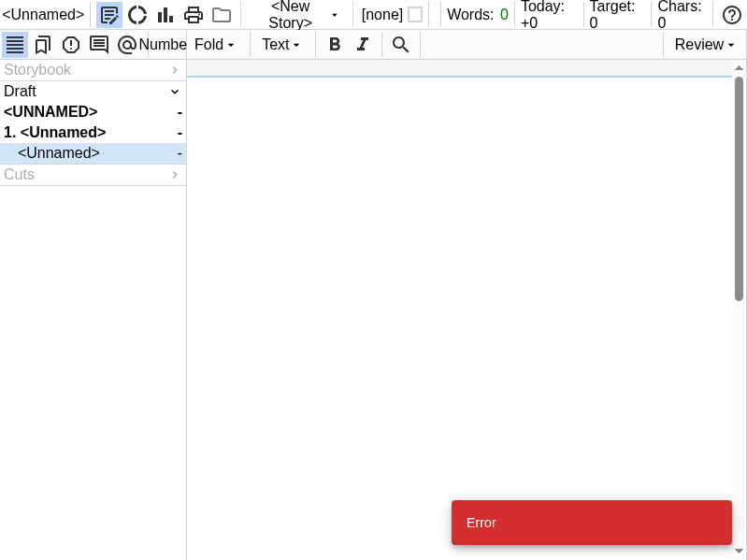The image size is (747, 560).
Task: Select the '1. <Unnamed>' chapter row
Action: click(93, 133)
